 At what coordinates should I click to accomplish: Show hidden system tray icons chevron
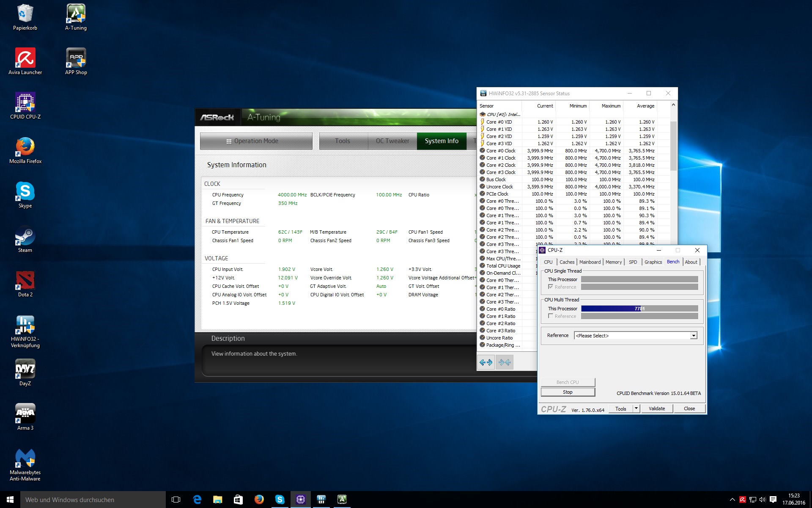click(x=732, y=500)
